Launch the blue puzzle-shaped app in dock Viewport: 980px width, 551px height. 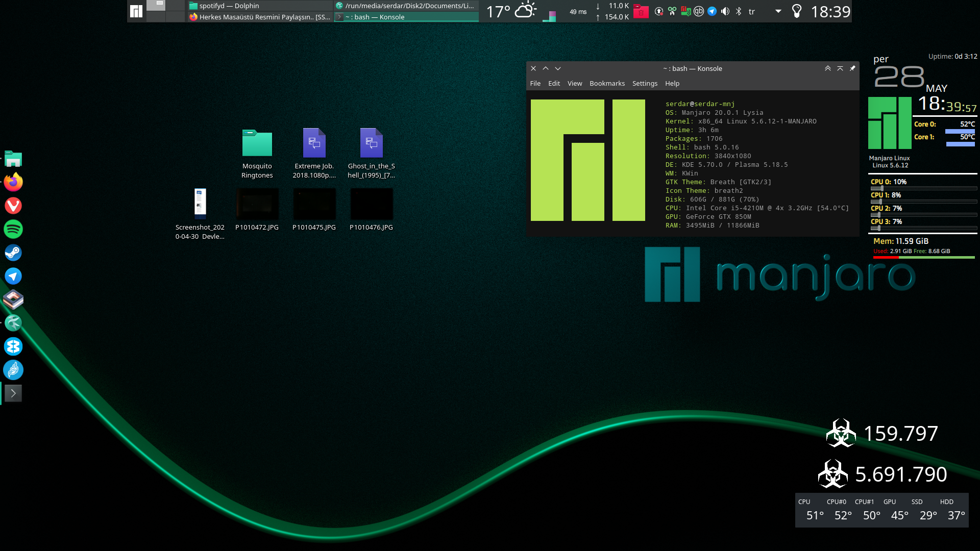click(x=13, y=346)
